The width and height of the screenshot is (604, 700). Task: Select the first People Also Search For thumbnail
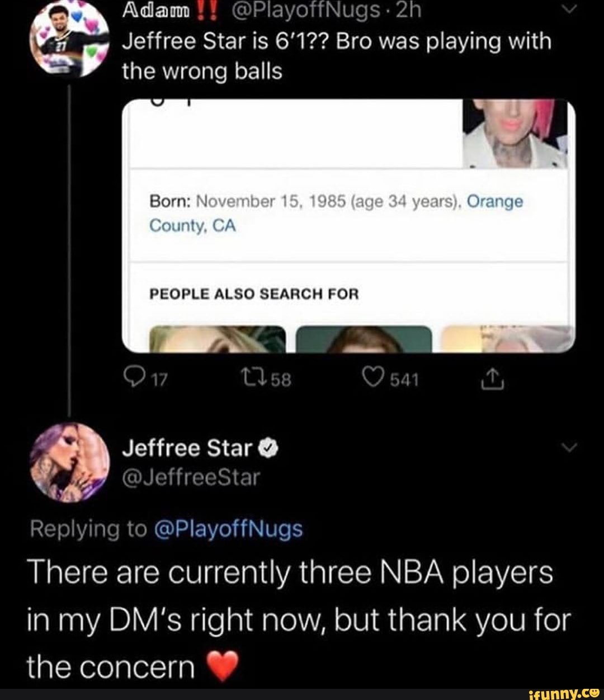pos(218,339)
